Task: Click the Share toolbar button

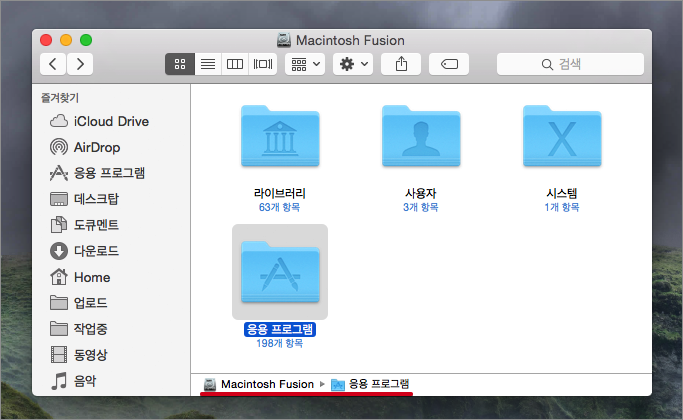Action: click(x=401, y=64)
